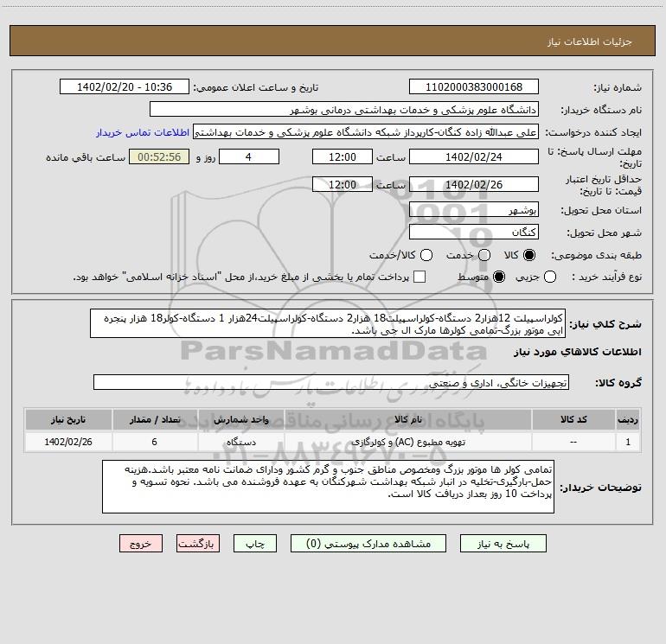Click the شهر محل تحویل field کنگان

473,232
